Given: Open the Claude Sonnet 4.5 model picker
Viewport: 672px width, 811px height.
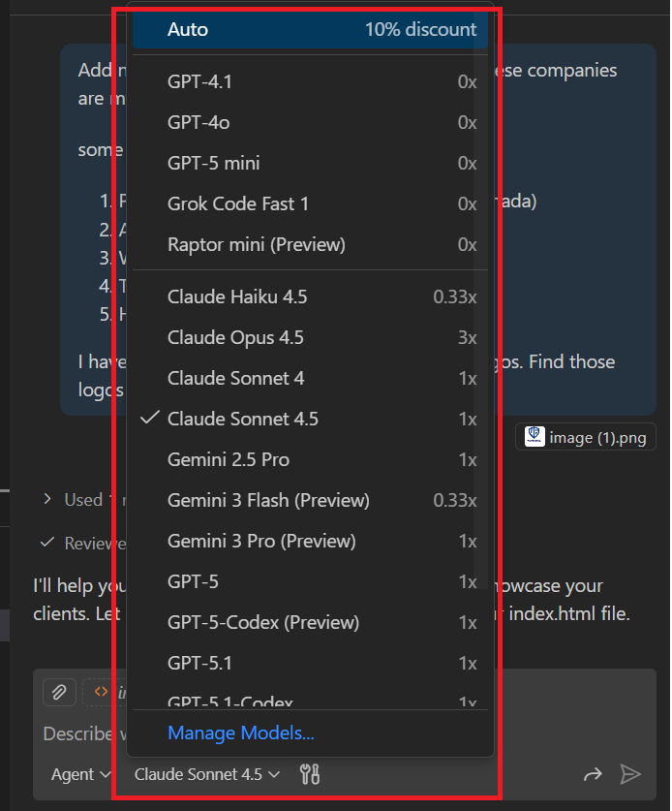Looking at the screenshot, I should pyautogui.click(x=207, y=774).
